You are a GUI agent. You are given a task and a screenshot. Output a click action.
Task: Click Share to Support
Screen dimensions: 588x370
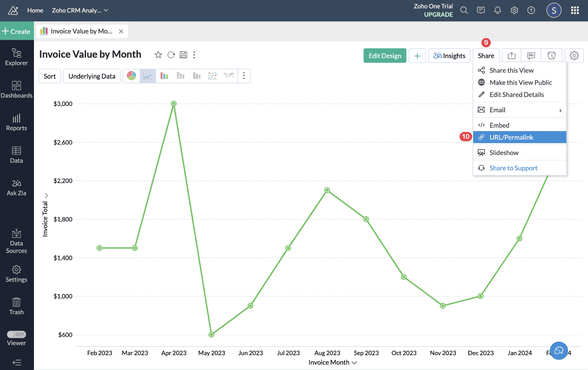520,168
